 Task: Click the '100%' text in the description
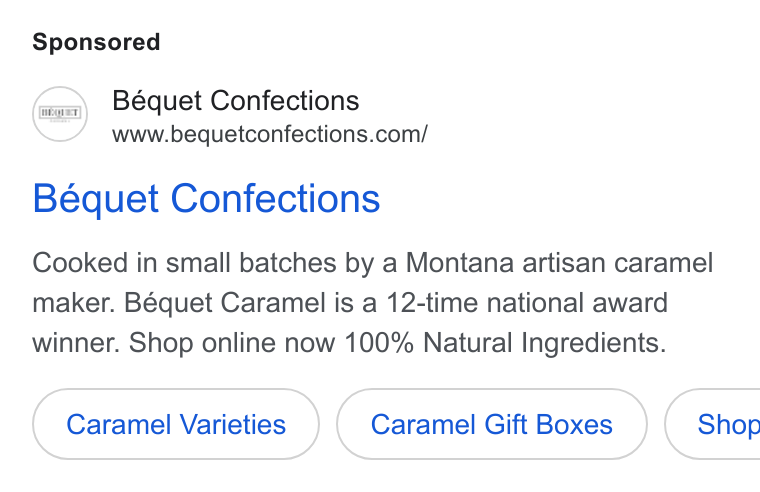[379, 343]
